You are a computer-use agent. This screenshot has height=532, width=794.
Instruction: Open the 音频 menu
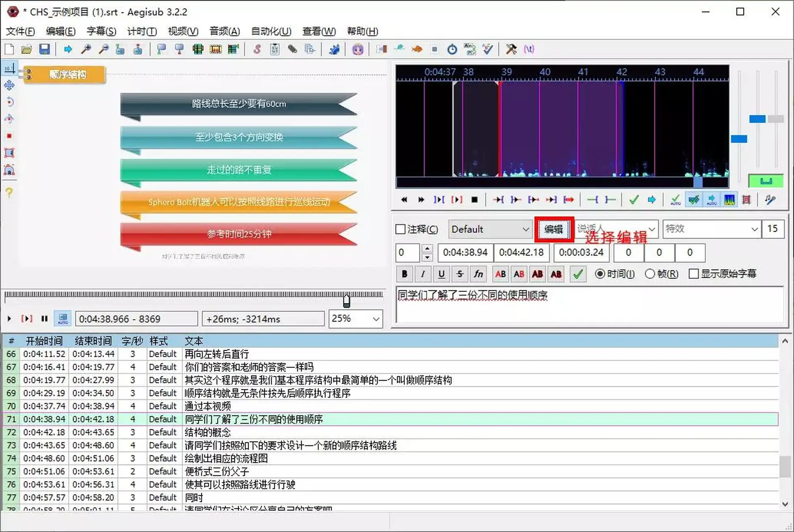[x=225, y=31]
